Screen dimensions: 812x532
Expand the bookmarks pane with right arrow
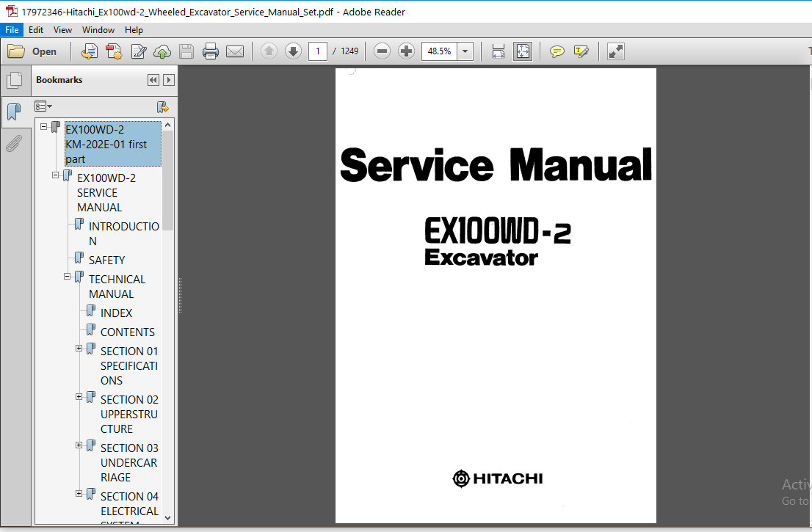point(168,80)
